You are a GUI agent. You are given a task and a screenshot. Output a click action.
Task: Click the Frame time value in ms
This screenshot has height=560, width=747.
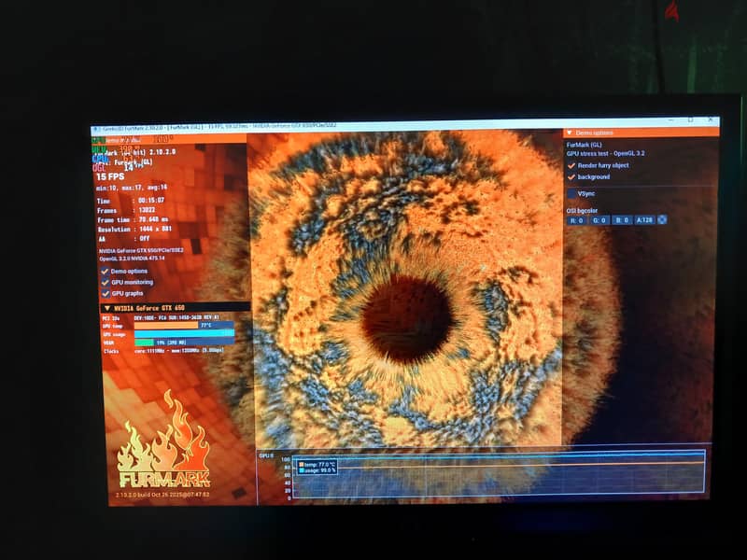(153, 219)
